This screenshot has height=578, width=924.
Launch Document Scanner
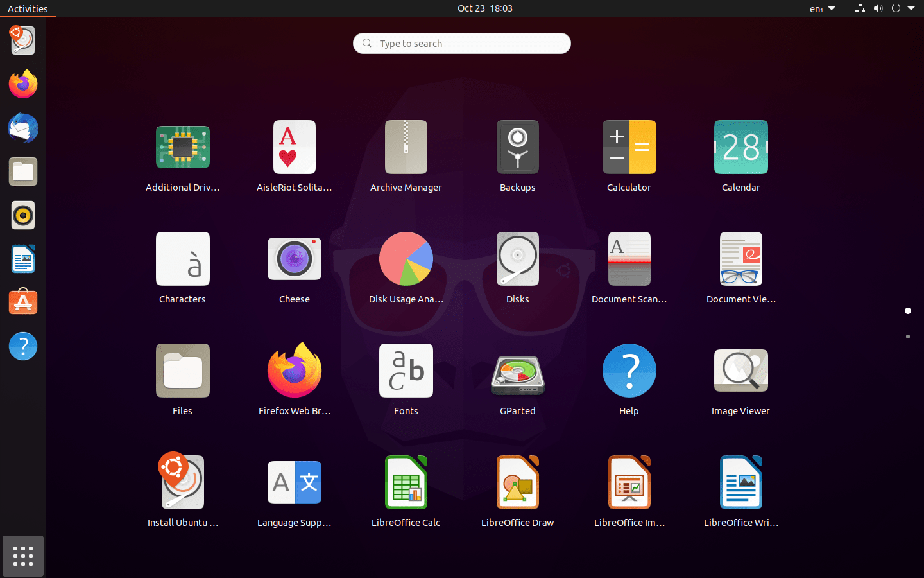coord(629,259)
